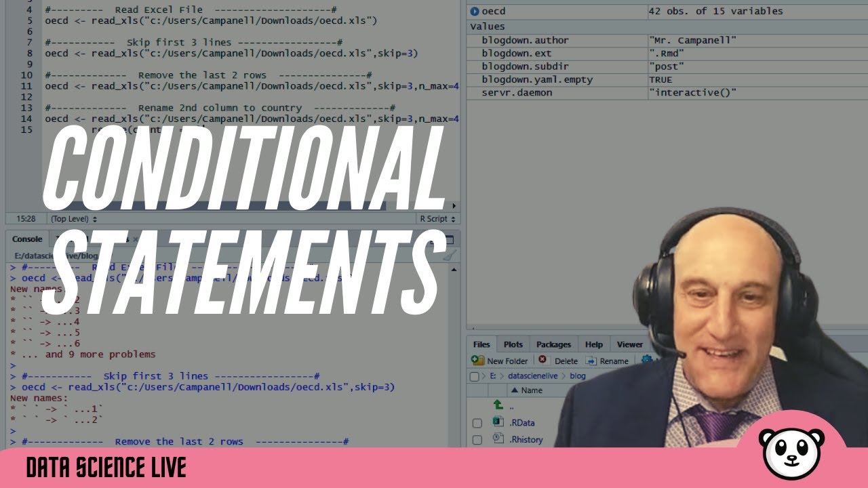Click the Rename arrow icon in Files pane
Image resolution: width=868 pixels, height=488 pixels.
click(591, 361)
